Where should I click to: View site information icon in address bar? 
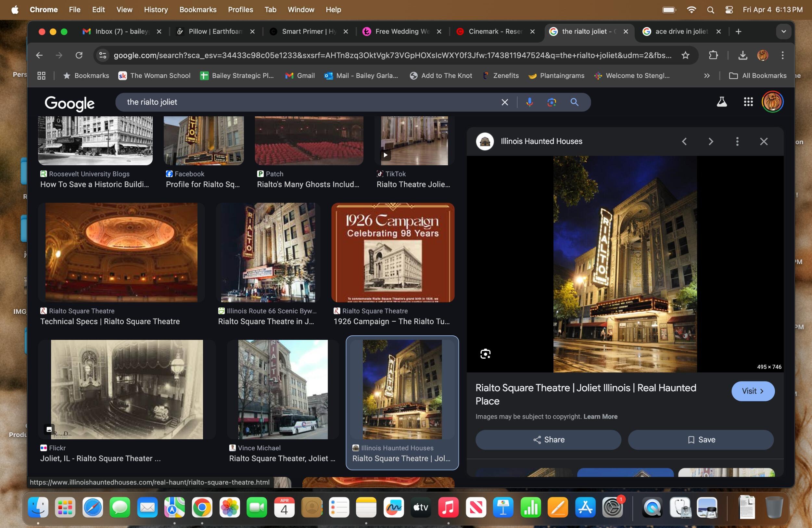click(102, 55)
